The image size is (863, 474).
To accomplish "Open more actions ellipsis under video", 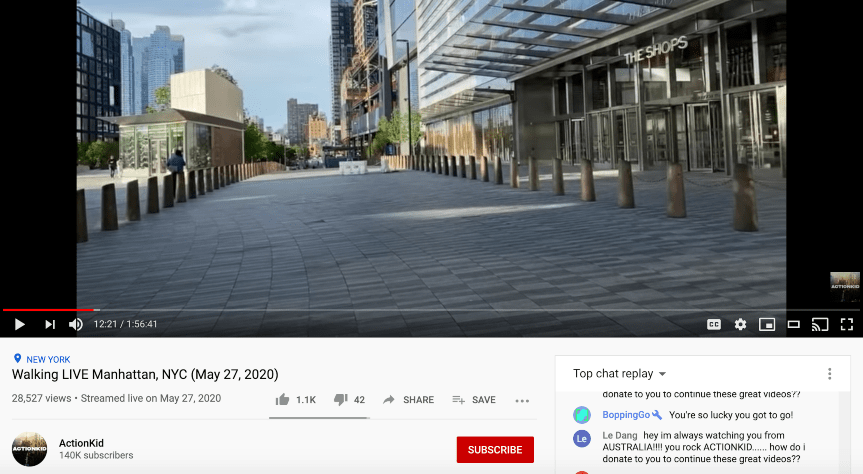I will point(522,401).
